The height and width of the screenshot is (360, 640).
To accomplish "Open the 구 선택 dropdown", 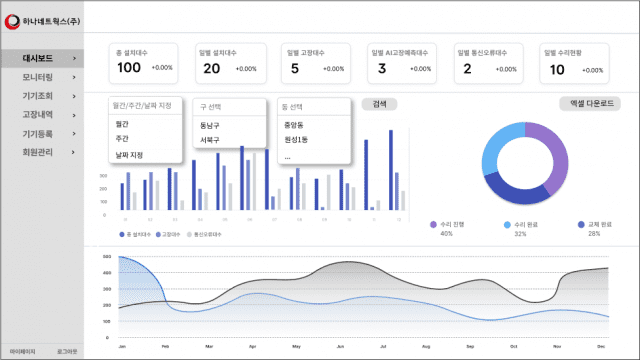I will [x=229, y=107].
